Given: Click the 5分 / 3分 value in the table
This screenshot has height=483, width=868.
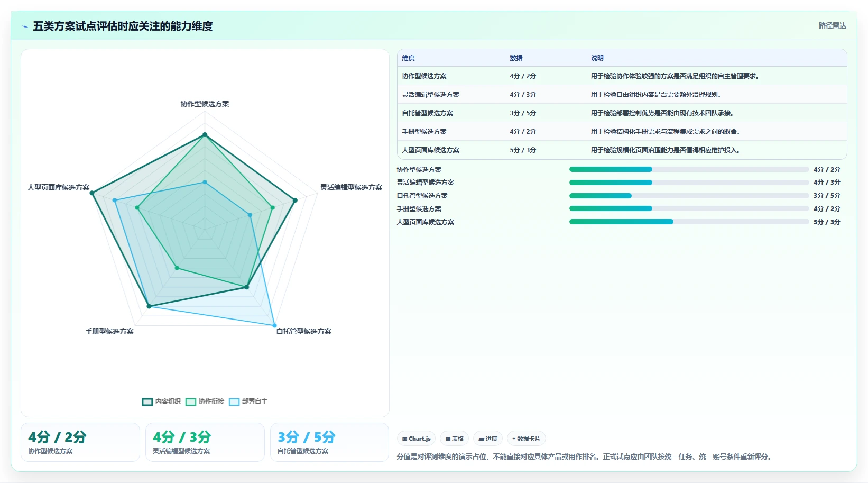Looking at the screenshot, I should [x=523, y=150].
